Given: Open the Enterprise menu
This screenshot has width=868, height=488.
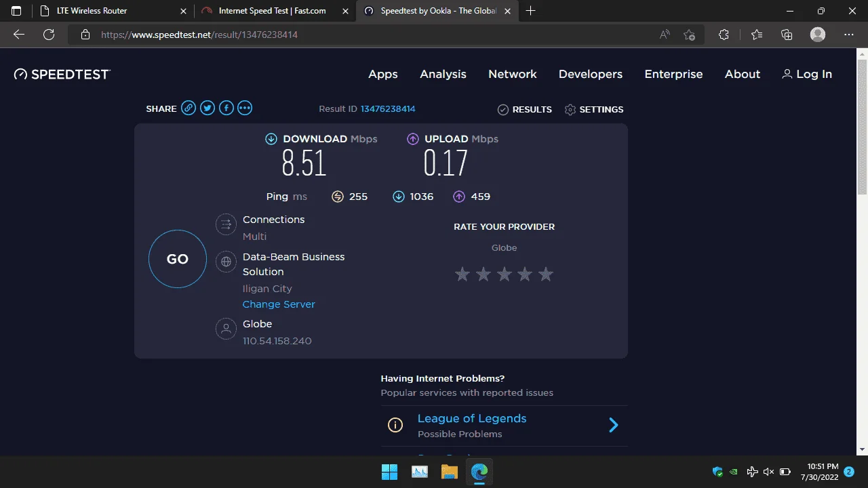Looking at the screenshot, I should (x=673, y=75).
